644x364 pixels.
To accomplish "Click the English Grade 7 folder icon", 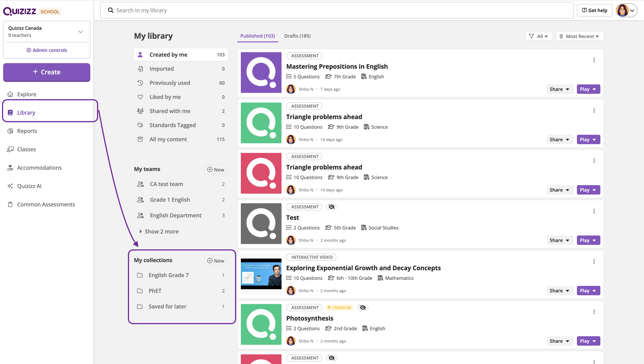I will [x=140, y=275].
